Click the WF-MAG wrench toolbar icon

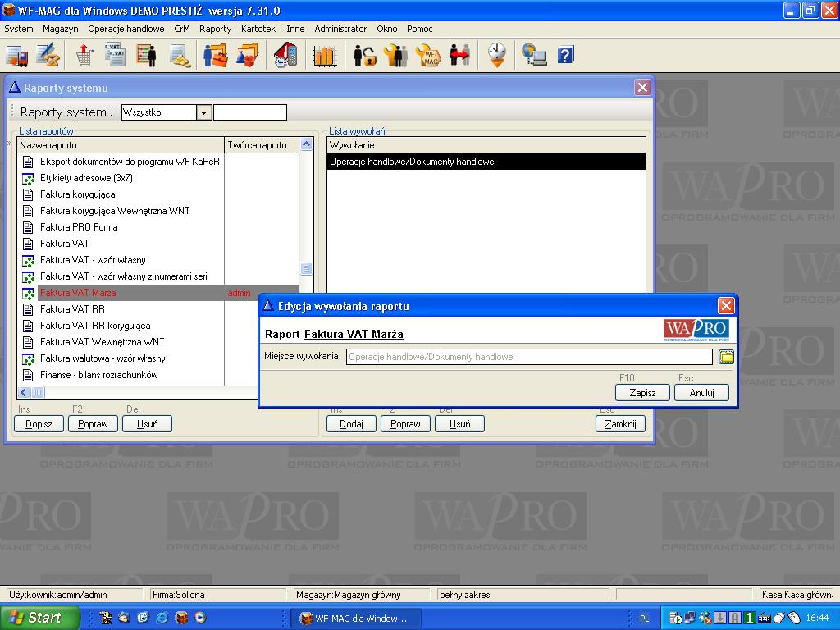[429, 55]
